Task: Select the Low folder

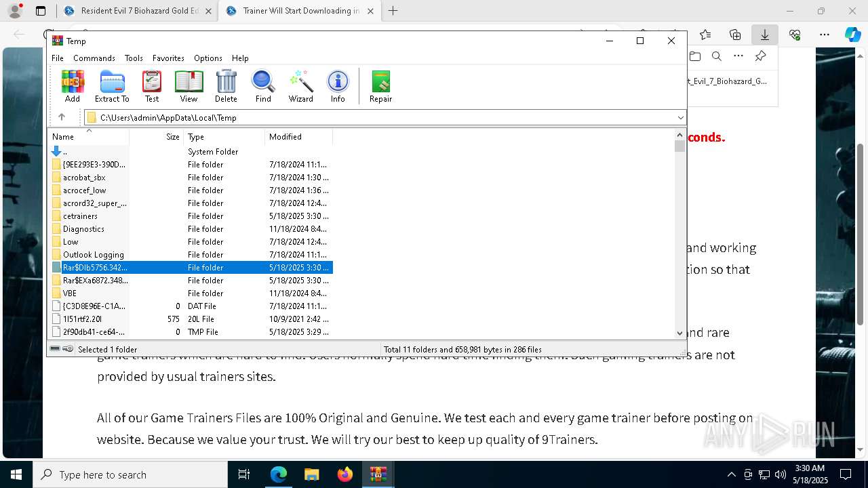Action: coord(191,242)
